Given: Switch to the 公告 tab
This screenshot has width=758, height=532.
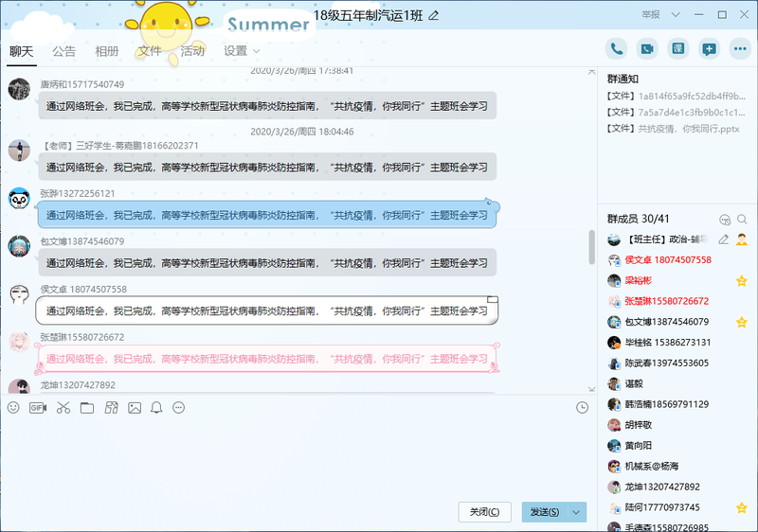Looking at the screenshot, I should click(x=64, y=51).
